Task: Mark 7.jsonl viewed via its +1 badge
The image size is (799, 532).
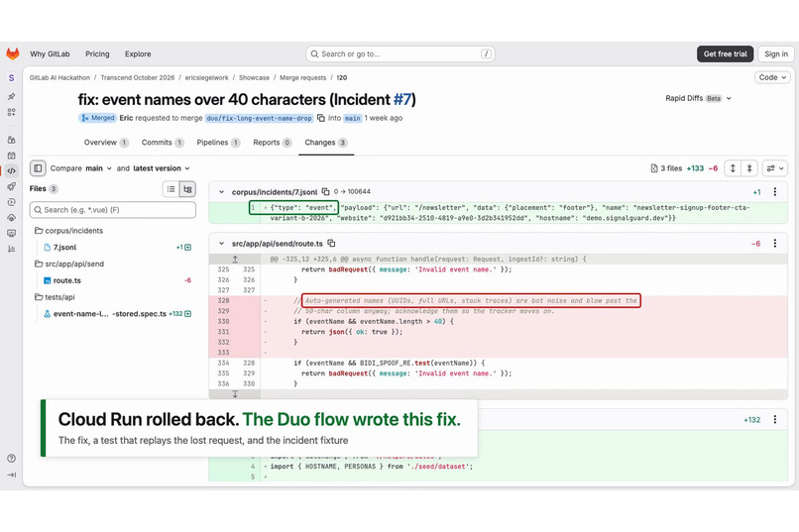Action: [184, 248]
